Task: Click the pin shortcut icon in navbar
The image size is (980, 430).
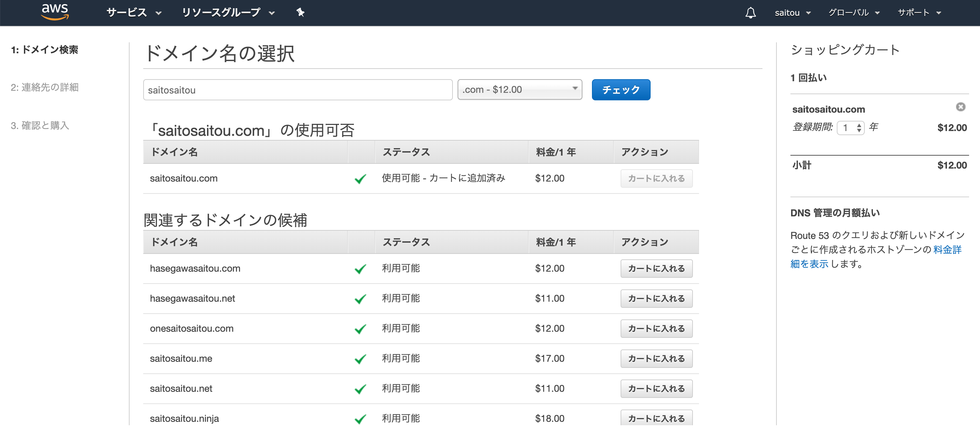Action: coord(300,12)
